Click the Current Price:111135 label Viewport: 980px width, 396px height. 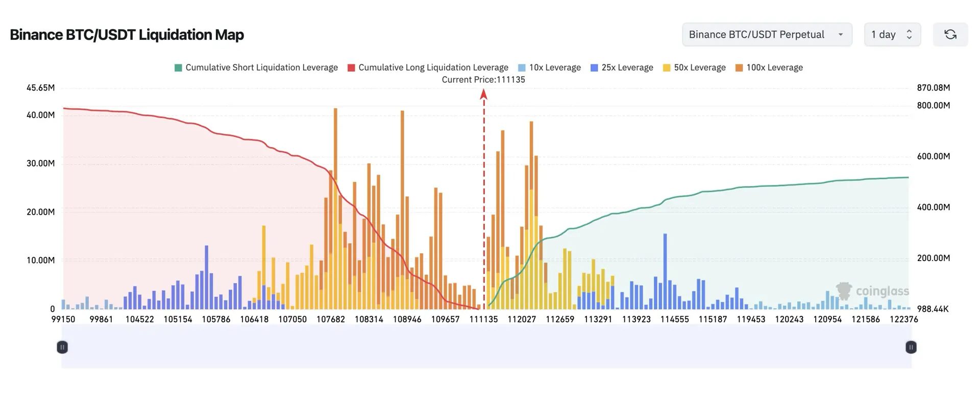tap(483, 80)
